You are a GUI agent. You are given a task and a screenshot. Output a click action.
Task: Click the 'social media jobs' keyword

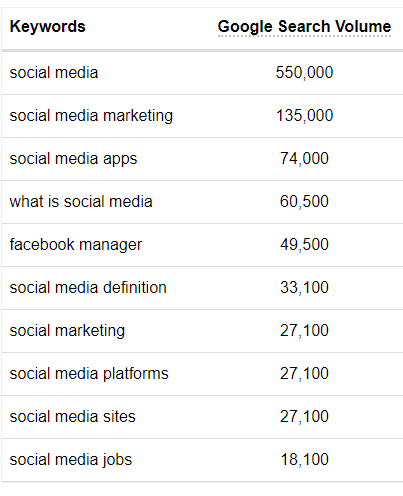pos(71,460)
